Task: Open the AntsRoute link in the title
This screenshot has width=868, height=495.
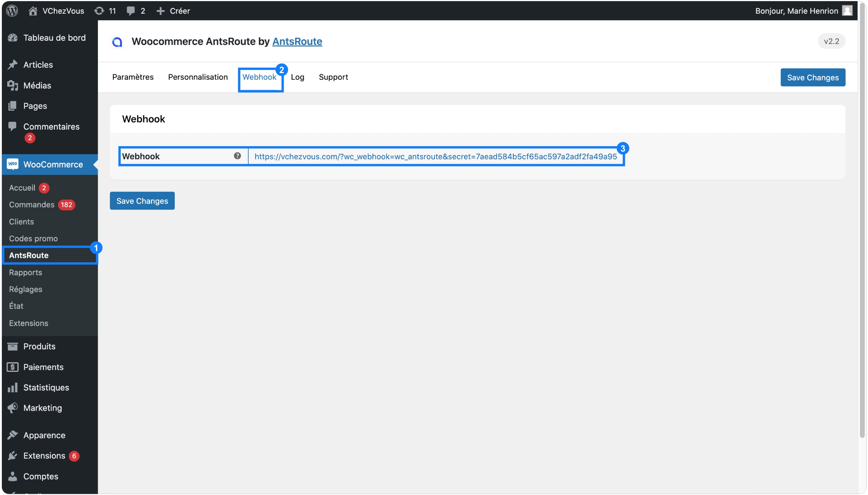Action: coord(297,41)
